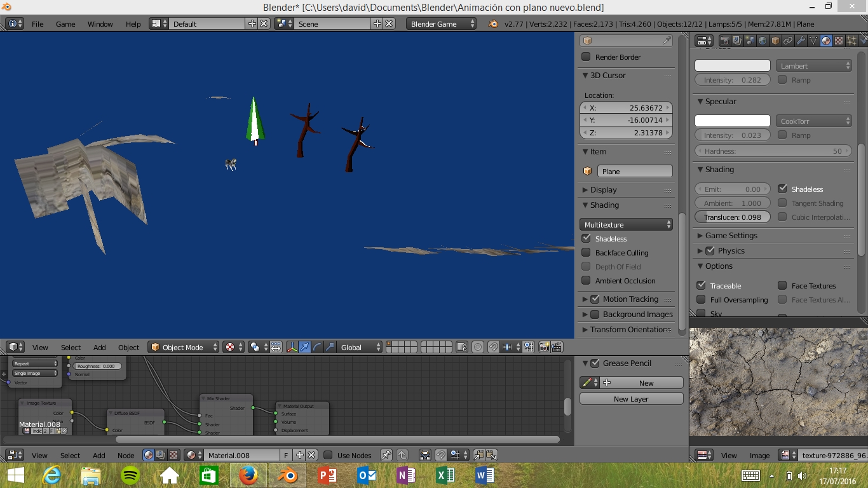The height and width of the screenshot is (488, 868).
Task: Toggle the Shadeless checkbox under Multitexture
Action: tap(586, 239)
